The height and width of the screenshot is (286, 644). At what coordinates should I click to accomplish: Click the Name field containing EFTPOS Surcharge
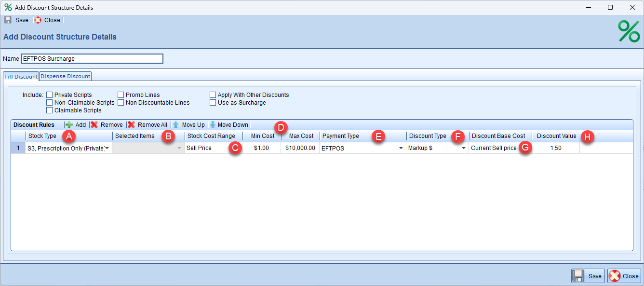point(92,59)
